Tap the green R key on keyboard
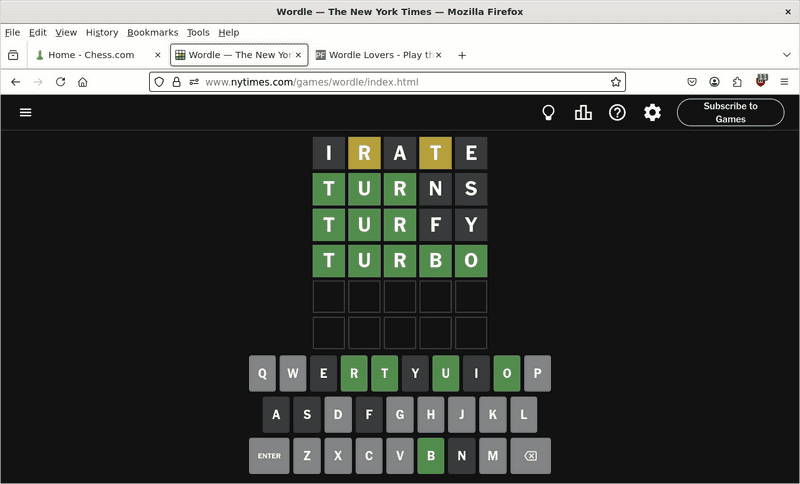Screen dimensions: 800x484 pos(354,373)
